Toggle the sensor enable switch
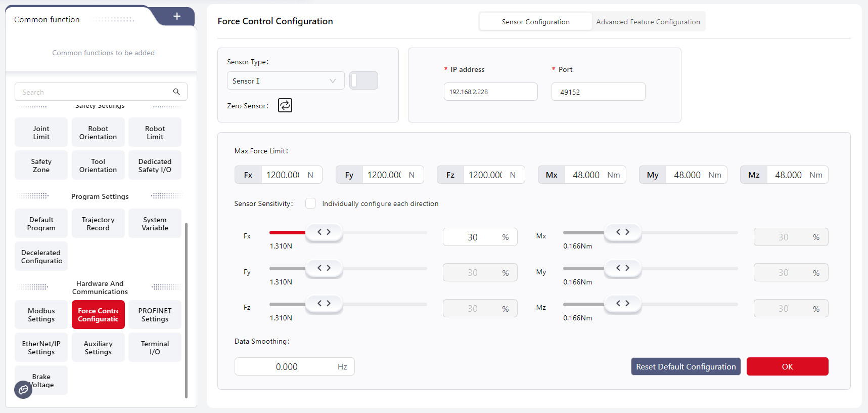This screenshot has height=413, width=868. (363, 80)
